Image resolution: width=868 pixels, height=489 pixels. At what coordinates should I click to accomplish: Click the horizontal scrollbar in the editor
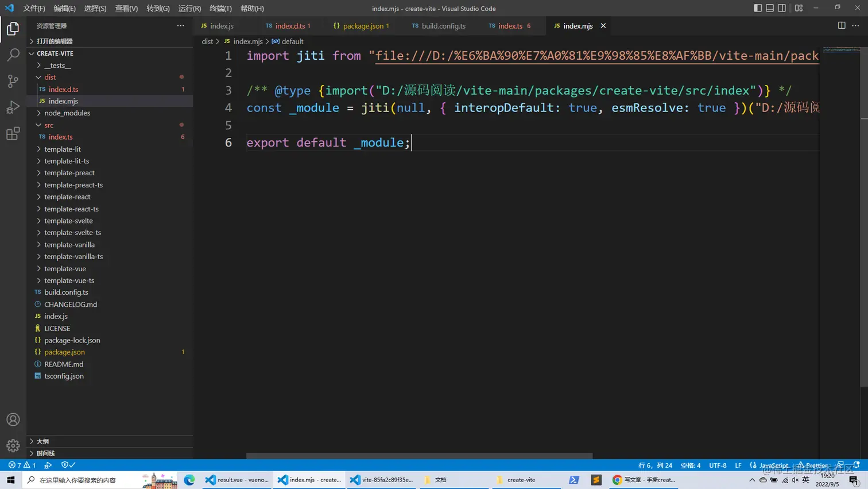pyautogui.click(x=419, y=456)
